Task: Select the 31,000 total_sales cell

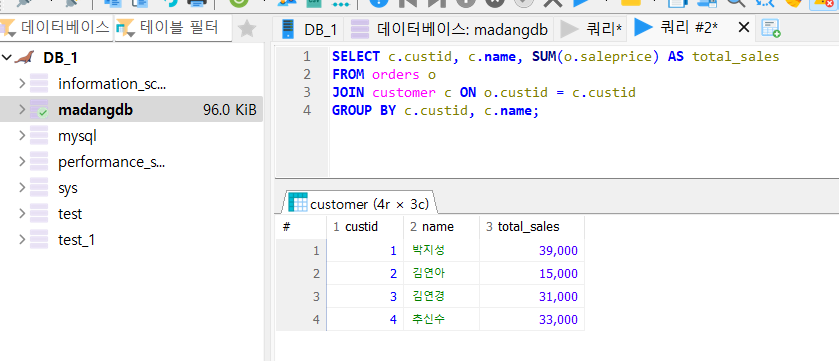Action: coord(532,296)
